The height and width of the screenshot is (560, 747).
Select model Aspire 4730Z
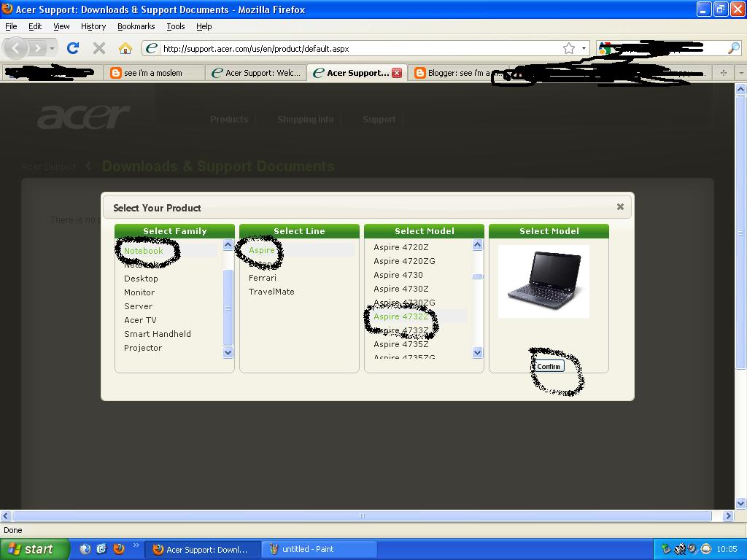click(x=401, y=289)
